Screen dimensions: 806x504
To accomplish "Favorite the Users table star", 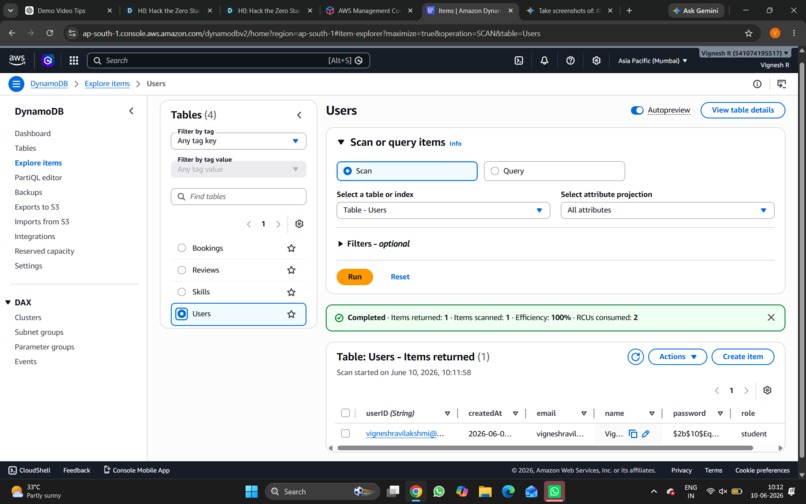I will 291,314.
